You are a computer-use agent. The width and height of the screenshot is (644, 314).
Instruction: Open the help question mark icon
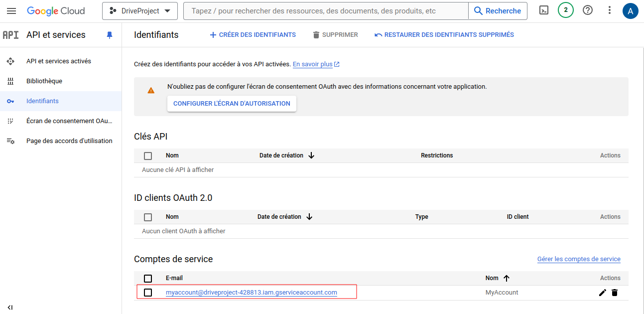click(588, 10)
